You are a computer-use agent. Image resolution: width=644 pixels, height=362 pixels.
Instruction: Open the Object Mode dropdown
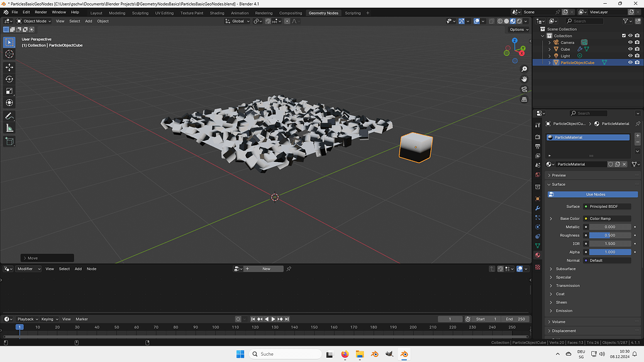[34, 21]
